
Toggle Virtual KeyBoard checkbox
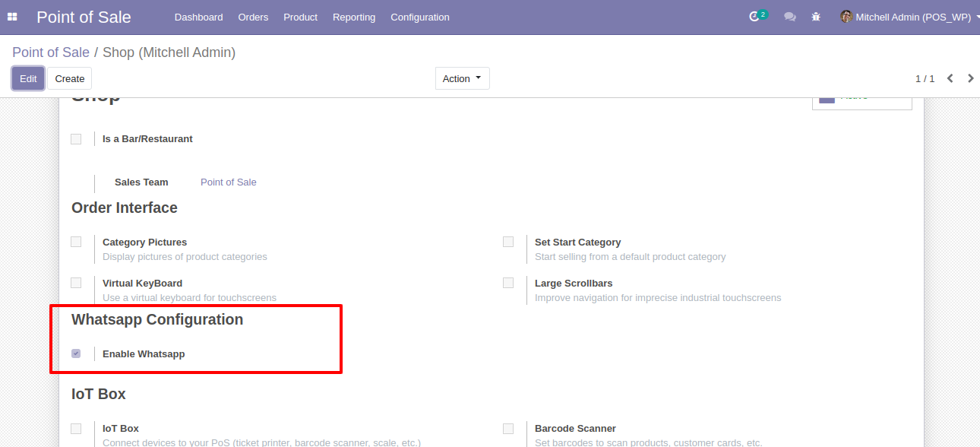tap(76, 283)
